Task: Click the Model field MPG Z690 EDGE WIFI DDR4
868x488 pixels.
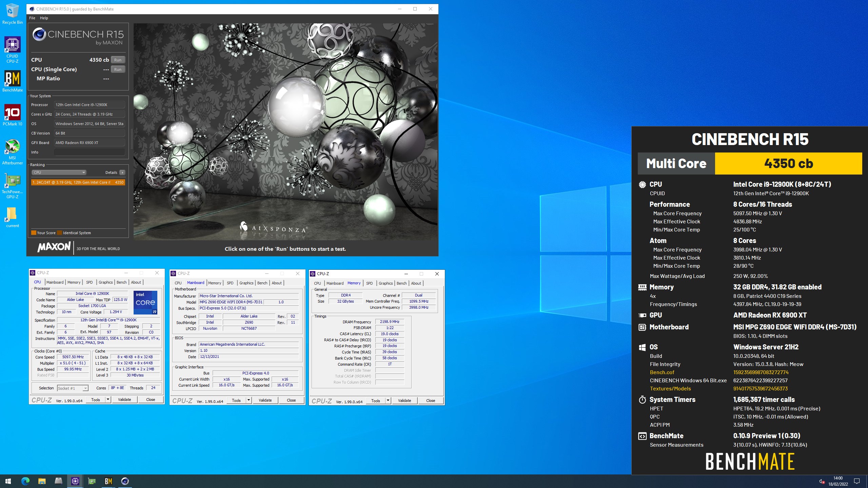Action: click(x=231, y=302)
